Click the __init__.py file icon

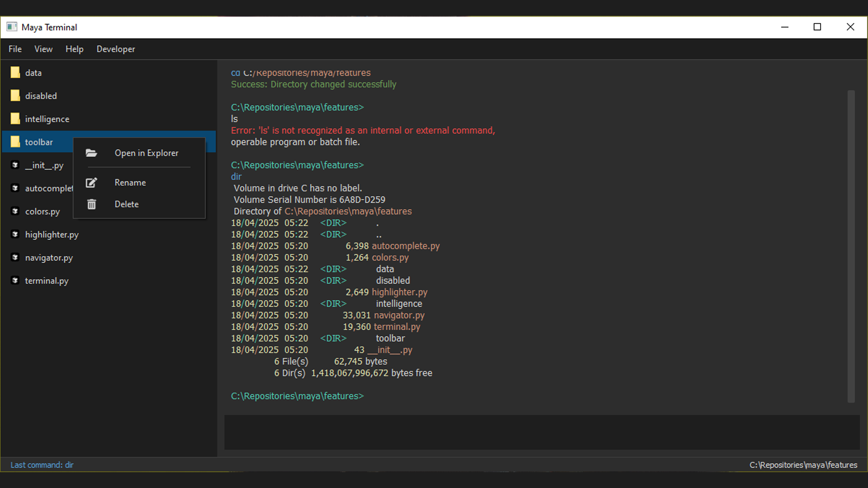(x=15, y=165)
